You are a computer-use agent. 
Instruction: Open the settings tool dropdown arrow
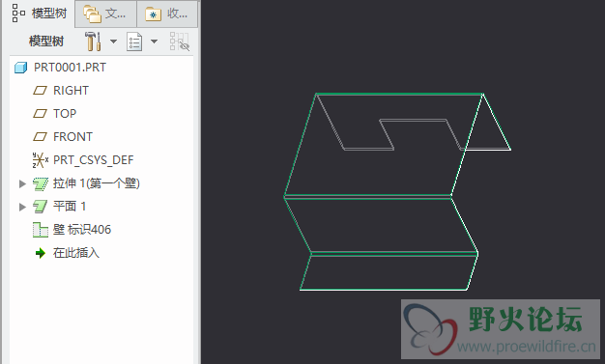(x=113, y=42)
